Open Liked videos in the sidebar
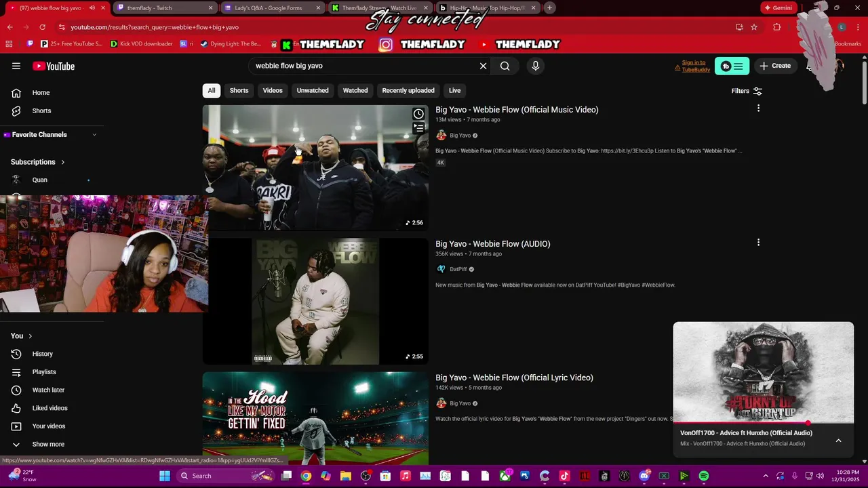The image size is (868, 488). pos(50,408)
